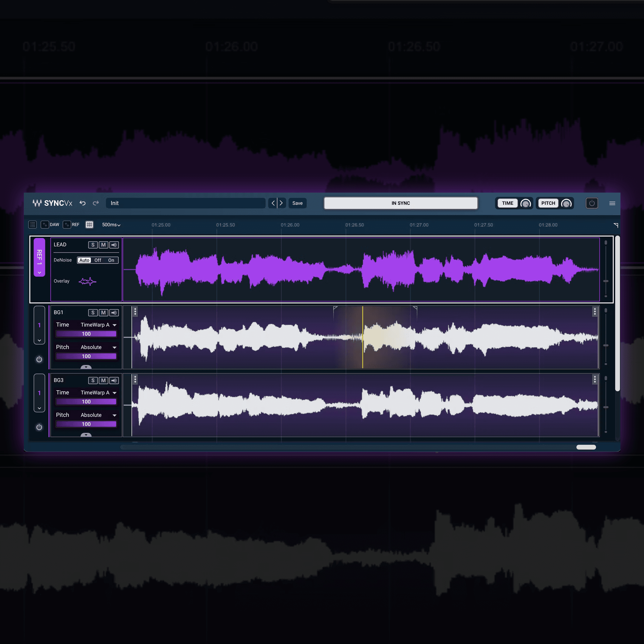This screenshot has height=644, width=644.
Task: Click the speaker icon on BG1 track
Action: 114,313
